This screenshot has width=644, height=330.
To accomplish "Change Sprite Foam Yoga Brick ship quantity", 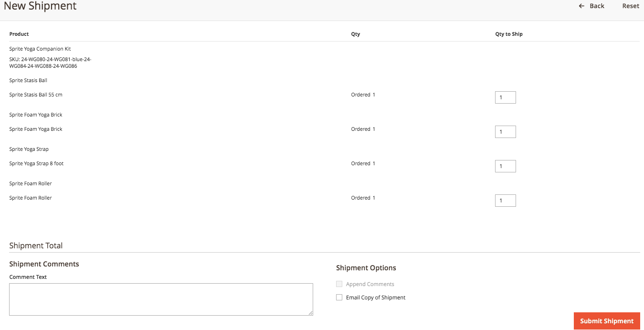I will coord(505,131).
